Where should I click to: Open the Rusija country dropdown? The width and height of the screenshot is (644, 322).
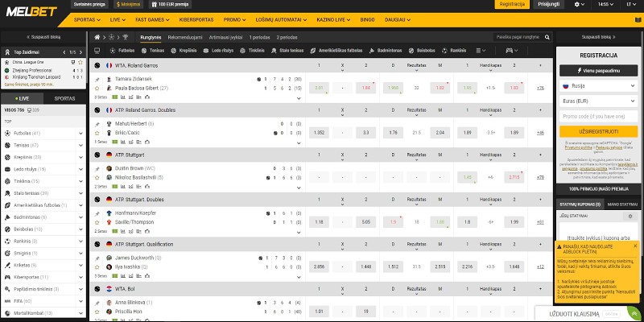597,86
